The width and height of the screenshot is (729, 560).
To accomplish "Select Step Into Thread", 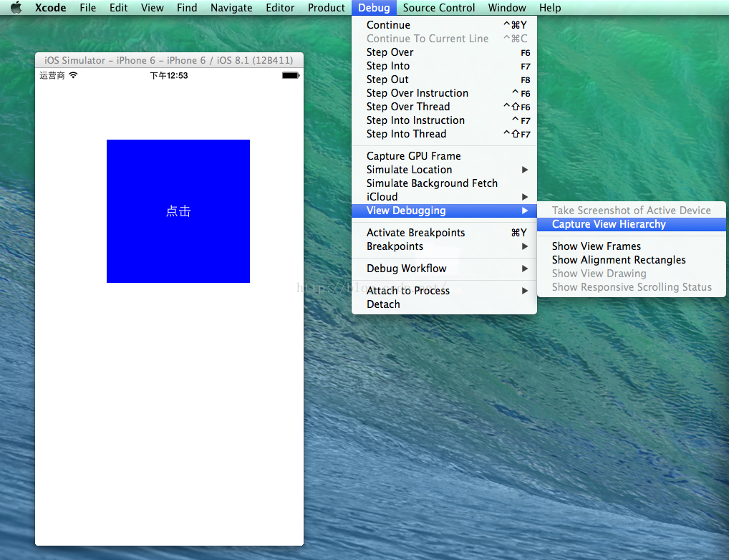I will (444, 134).
